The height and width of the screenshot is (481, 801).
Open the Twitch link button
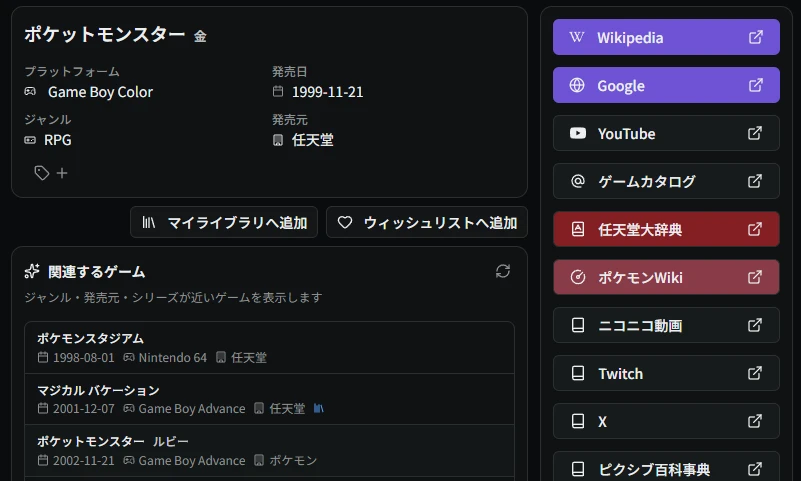[666, 373]
